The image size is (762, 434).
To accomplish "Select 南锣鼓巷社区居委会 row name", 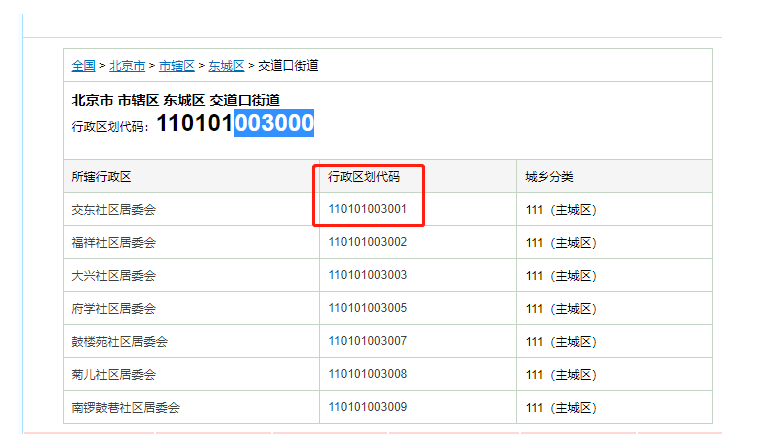I will [x=125, y=408].
